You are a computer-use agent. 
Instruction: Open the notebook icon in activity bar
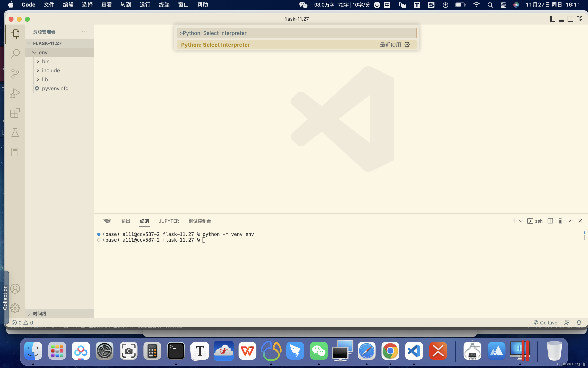coord(15,152)
